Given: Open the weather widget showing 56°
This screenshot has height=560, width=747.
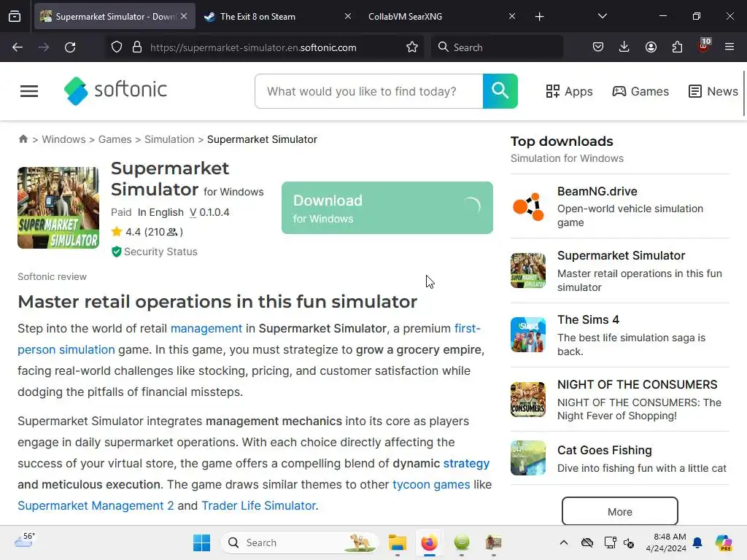Looking at the screenshot, I should pyautogui.click(x=25, y=540).
